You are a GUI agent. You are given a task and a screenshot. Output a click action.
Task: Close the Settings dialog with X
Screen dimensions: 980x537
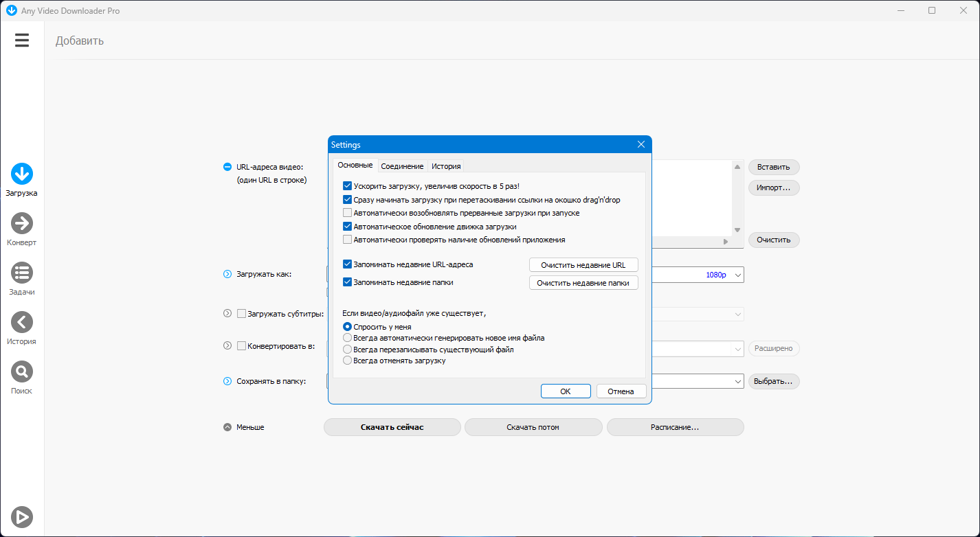click(641, 144)
